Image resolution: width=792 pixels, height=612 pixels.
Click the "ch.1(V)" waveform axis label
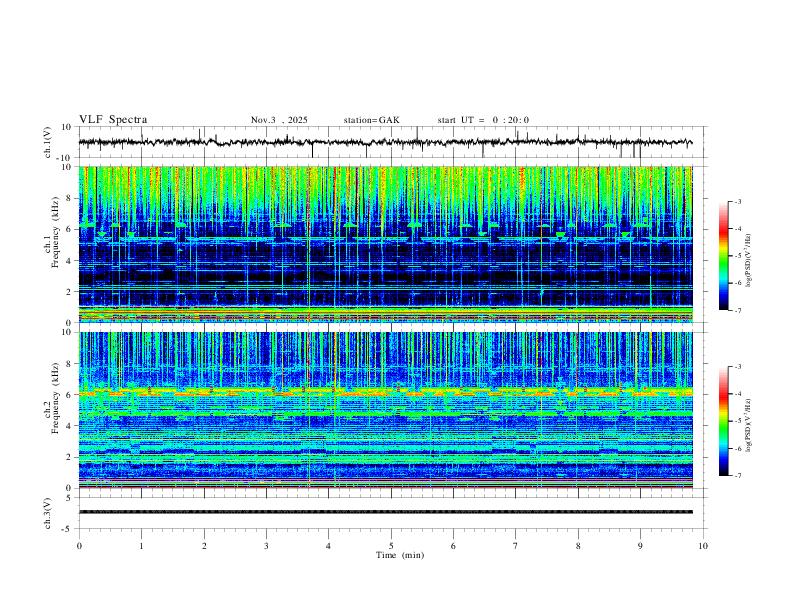[48, 142]
